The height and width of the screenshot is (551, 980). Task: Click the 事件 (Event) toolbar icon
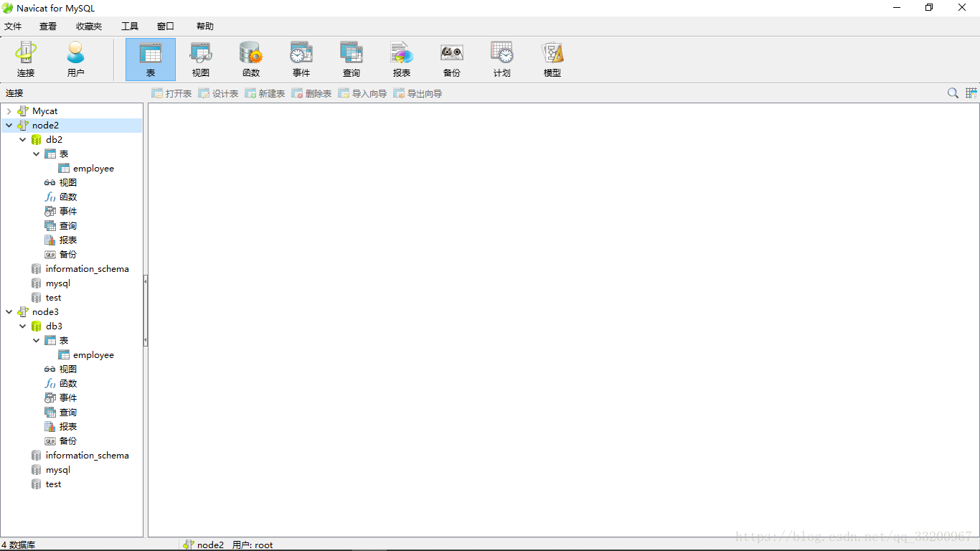[301, 59]
